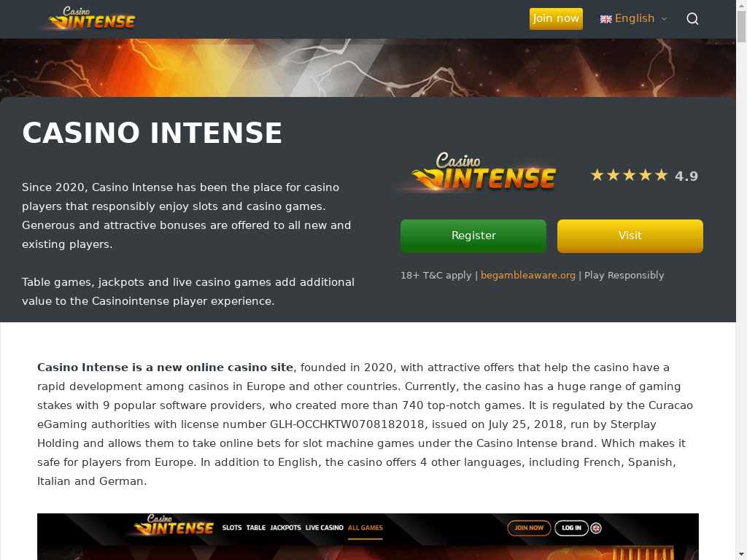Click the 4.9 star rating
747x560 pixels.
click(x=644, y=176)
